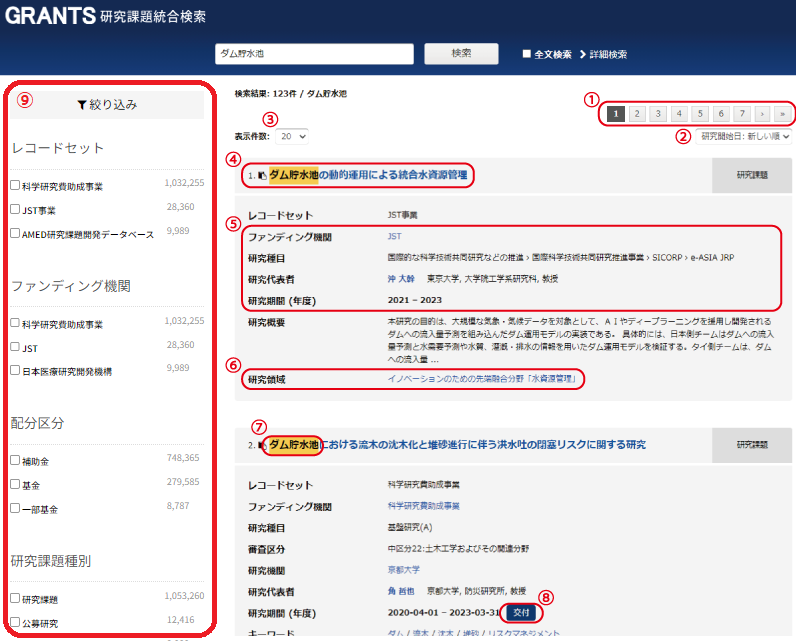This screenshot has height=641, width=796.
Task: Click 科学研究費助成事業 funding link in result 2
Action: coord(423,506)
